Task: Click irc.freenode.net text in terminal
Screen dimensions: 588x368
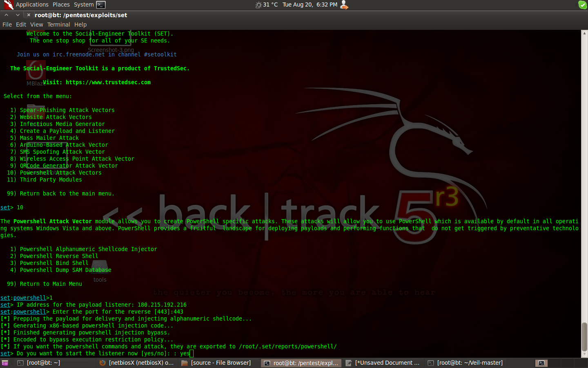Action: coord(79,54)
